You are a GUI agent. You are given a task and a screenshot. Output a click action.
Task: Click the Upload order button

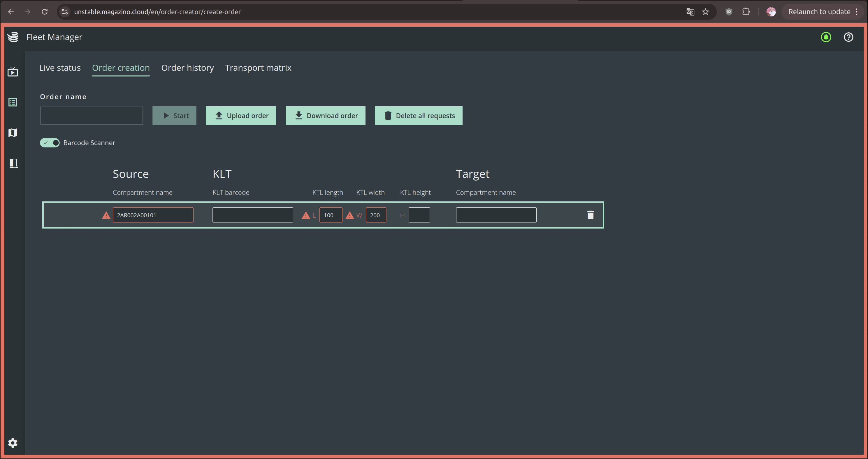[241, 116]
